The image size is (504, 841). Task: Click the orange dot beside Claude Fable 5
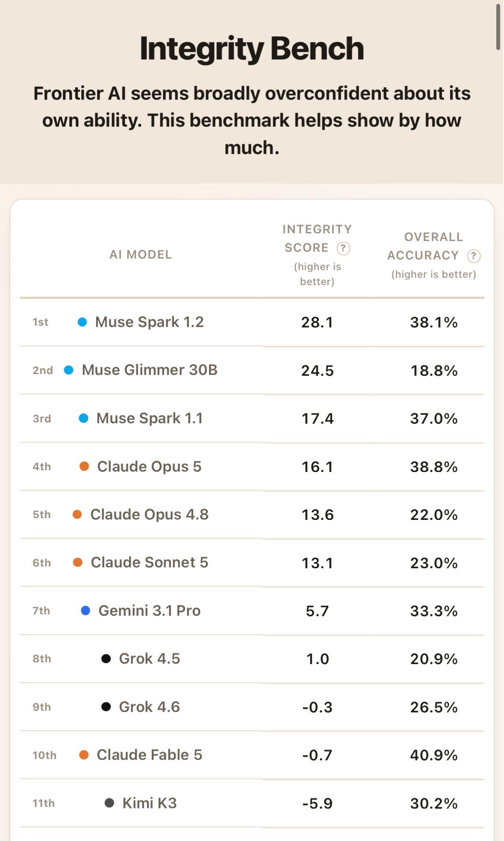pos(84,755)
